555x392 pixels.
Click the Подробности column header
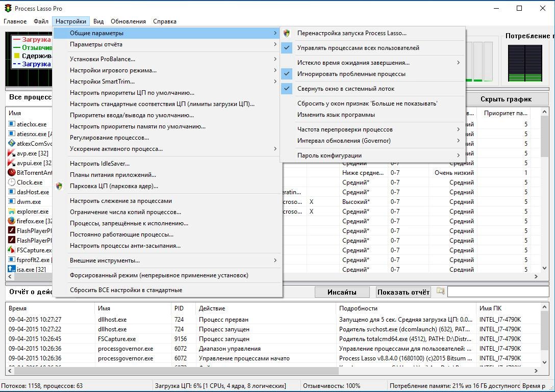[406, 308]
